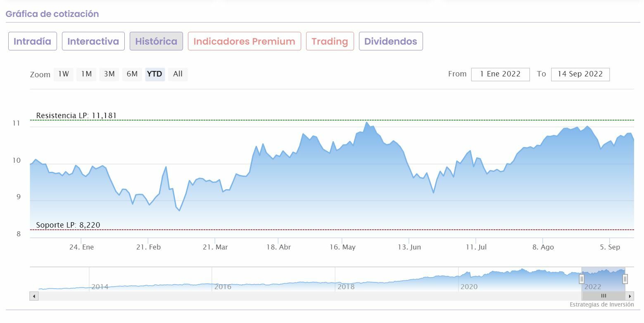Choose the 6M zoom range
The width and height of the screenshot is (644, 323).
pyautogui.click(x=132, y=74)
